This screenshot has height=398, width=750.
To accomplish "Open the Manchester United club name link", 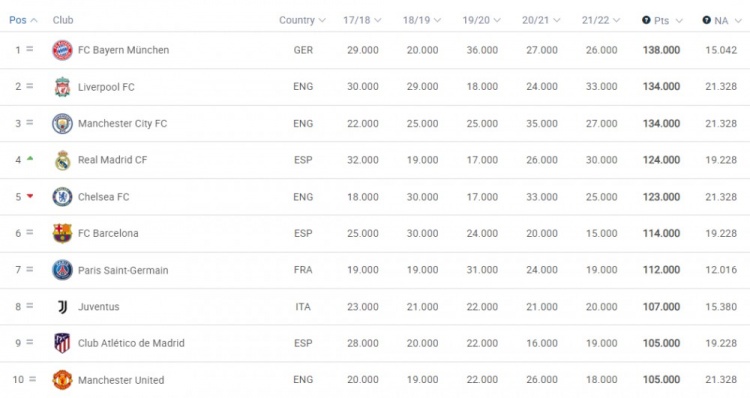I will (121, 380).
